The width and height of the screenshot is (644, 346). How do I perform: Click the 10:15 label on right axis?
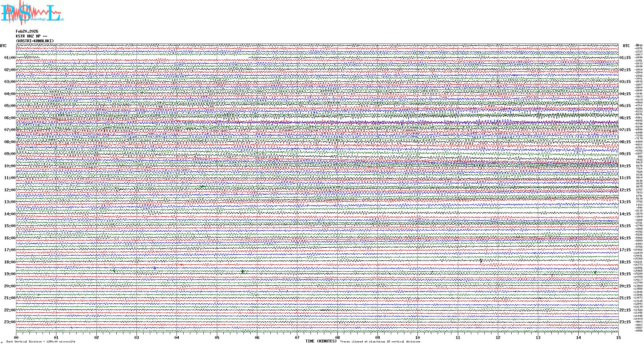(x=625, y=166)
